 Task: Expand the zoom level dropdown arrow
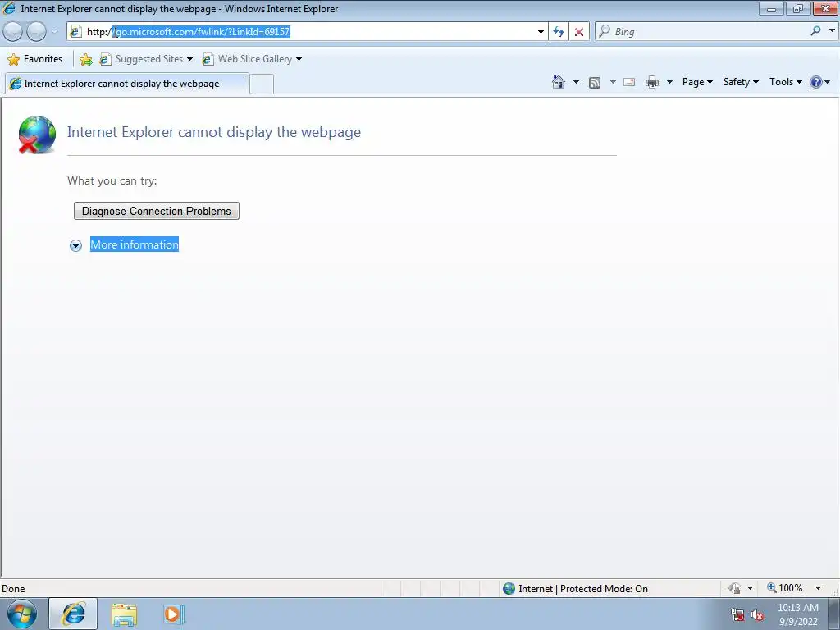818,588
